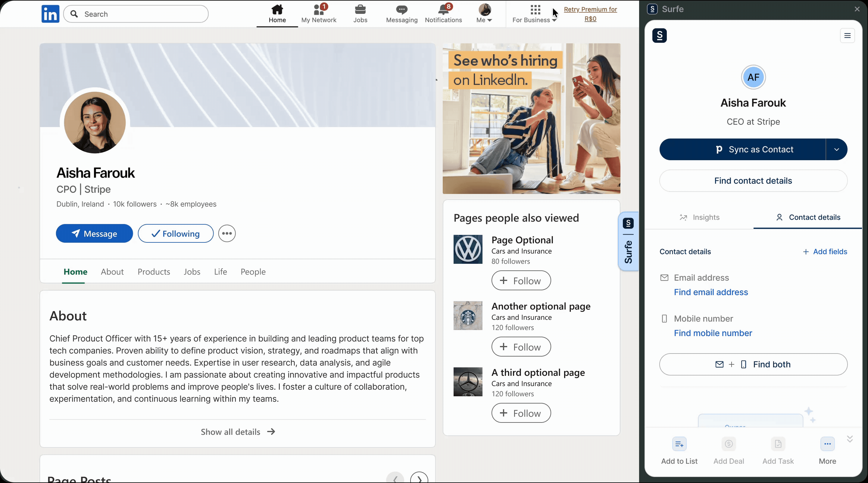868x483 pixels.
Task: Click the AF avatar in Surfe panel
Action: point(753,77)
